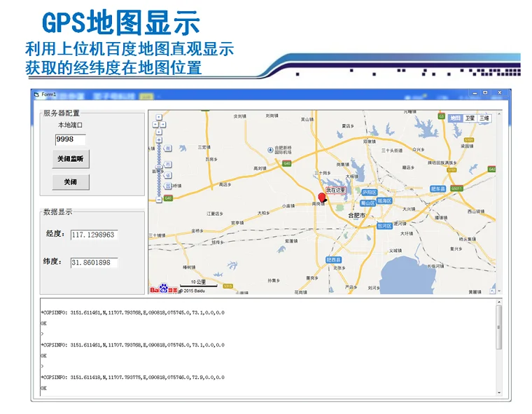This screenshot has height=414, width=532.
Task: Zoom in with the map plus icon
Action: pos(159,139)
